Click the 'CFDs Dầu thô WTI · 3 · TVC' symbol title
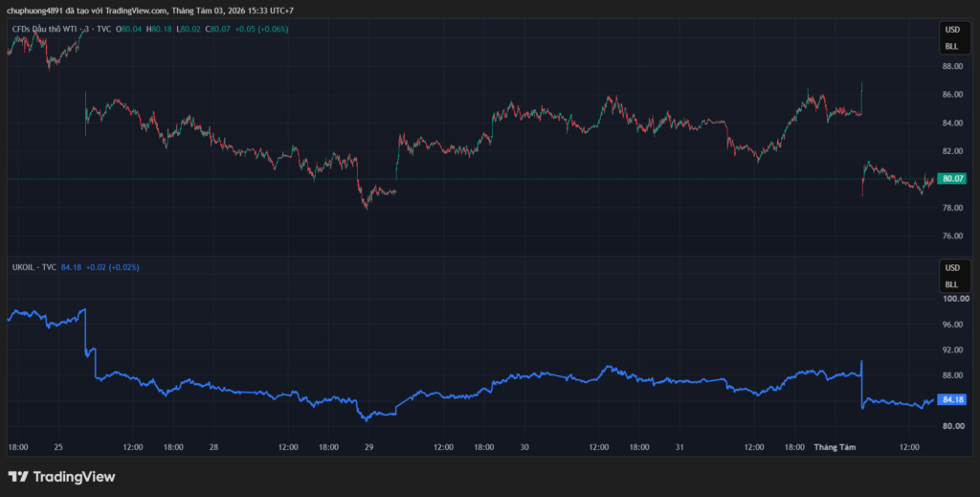The image size is (980, 497). coord(62,29)
